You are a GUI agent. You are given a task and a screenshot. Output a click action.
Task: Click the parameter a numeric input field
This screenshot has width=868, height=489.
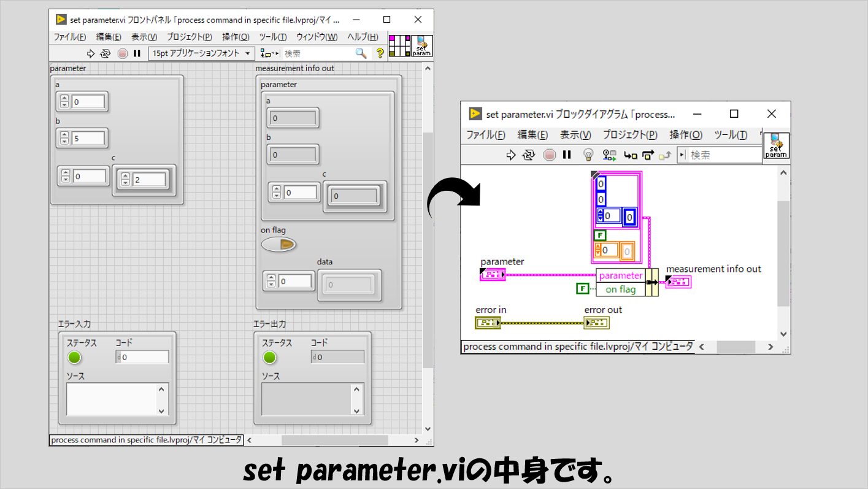[88, 102]
